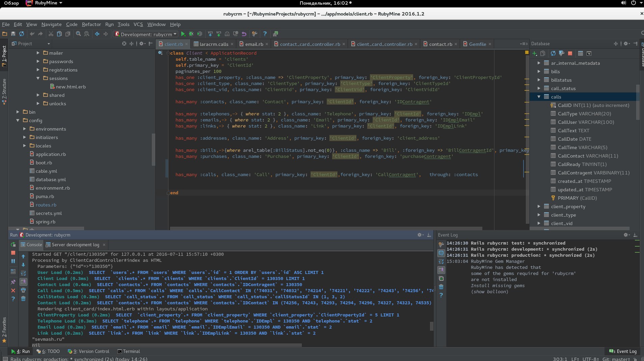The width and height of the screenshot is (644, 361).
Task: Collapse the config folder in Project tree
Action: tap(18, 120)
